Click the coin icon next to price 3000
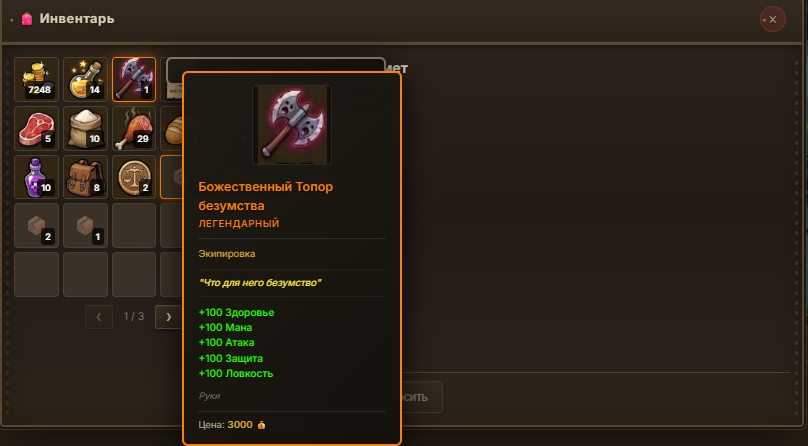 pyautogui.click(x=261, y=425)
